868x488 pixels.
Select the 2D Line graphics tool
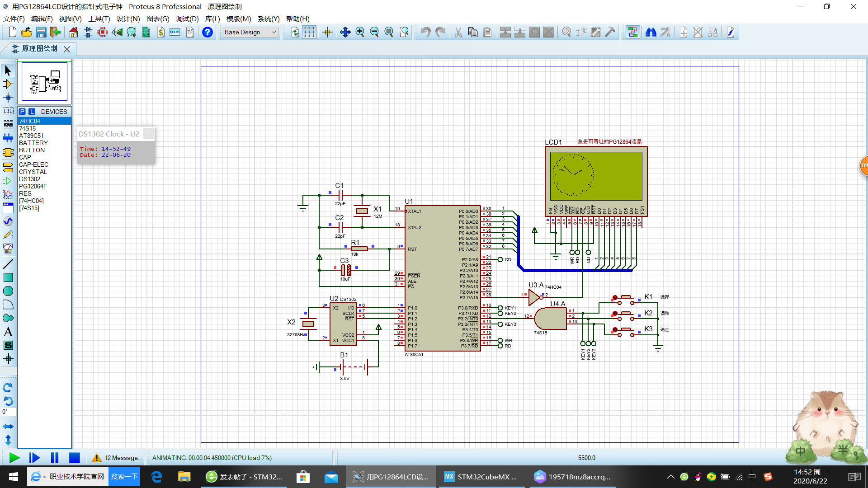click(x=8, y=264)
